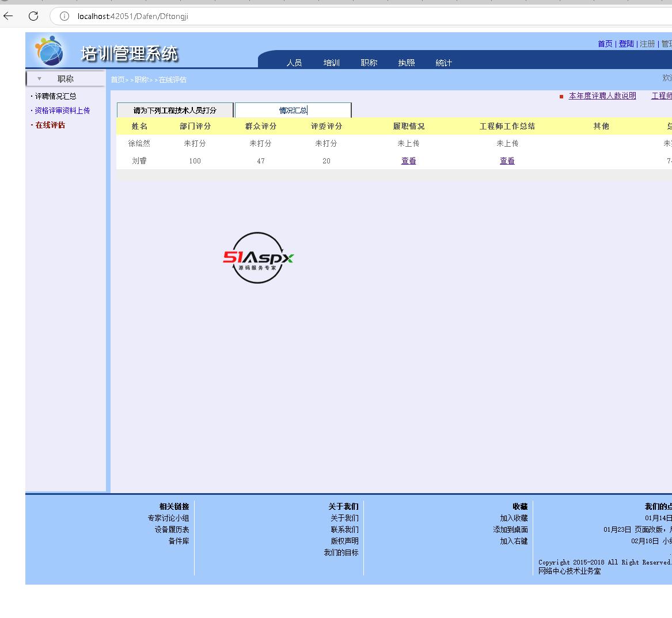Open the 执照 navigation menu

(x=407, y=63)
